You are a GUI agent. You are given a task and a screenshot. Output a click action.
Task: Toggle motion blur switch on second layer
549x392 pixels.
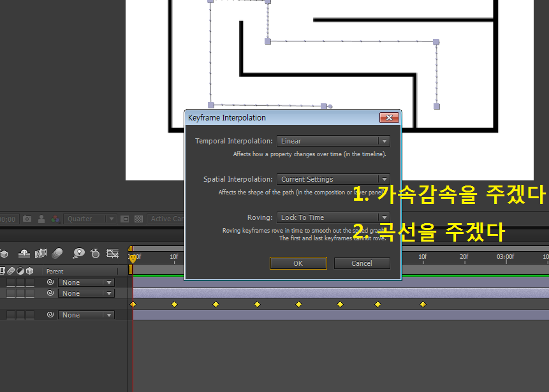(11, 293)
